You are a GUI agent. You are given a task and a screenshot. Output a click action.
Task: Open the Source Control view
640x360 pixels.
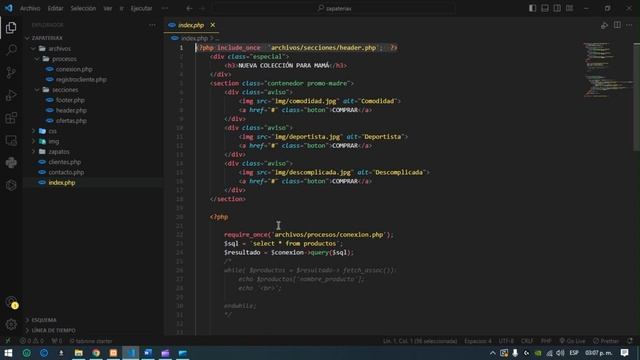pos(11,73)
